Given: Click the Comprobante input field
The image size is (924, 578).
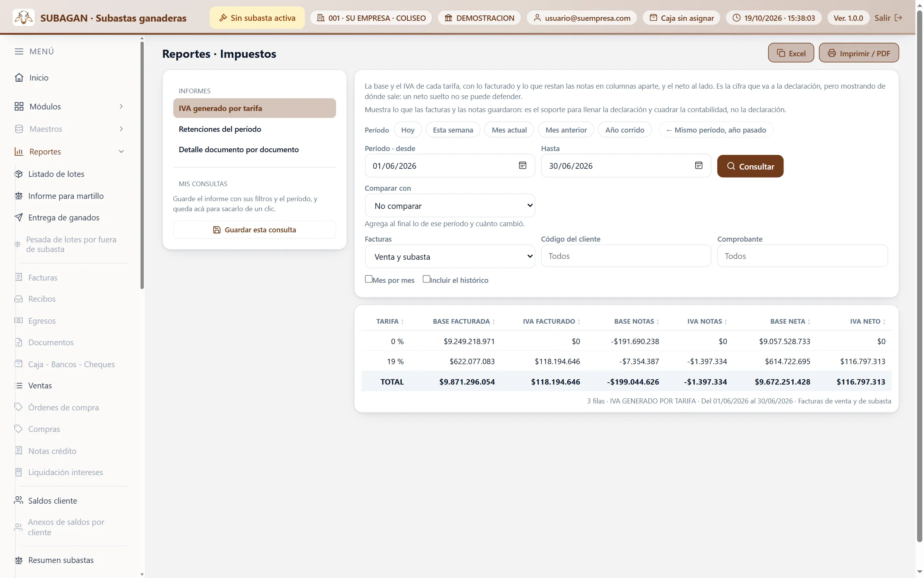Looking at the screenshot, I should tap(802, 256).
